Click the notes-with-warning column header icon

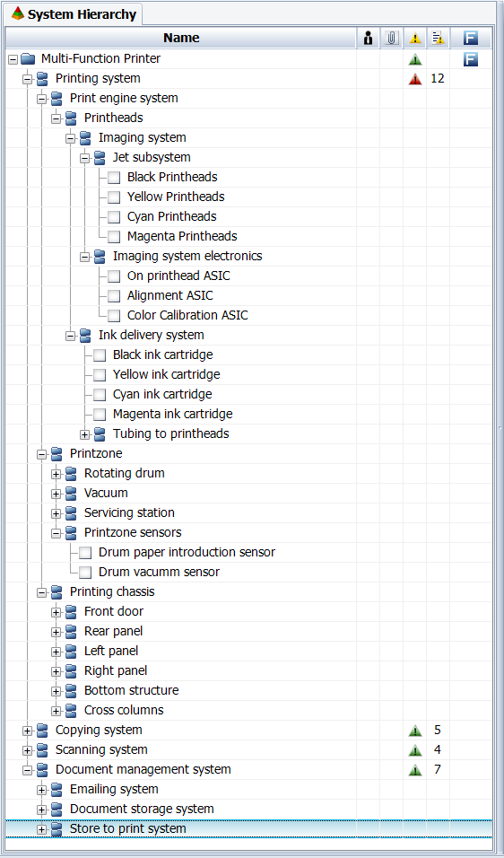coord(439,39)
